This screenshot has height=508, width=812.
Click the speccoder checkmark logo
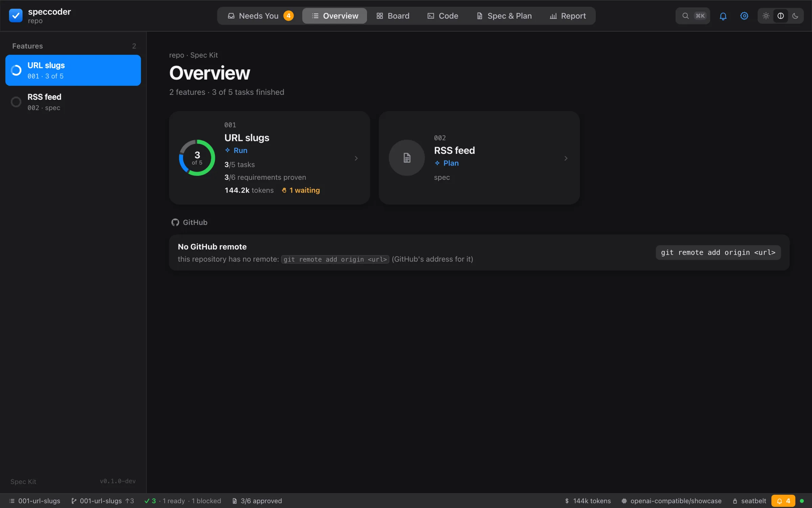[16, 16]
